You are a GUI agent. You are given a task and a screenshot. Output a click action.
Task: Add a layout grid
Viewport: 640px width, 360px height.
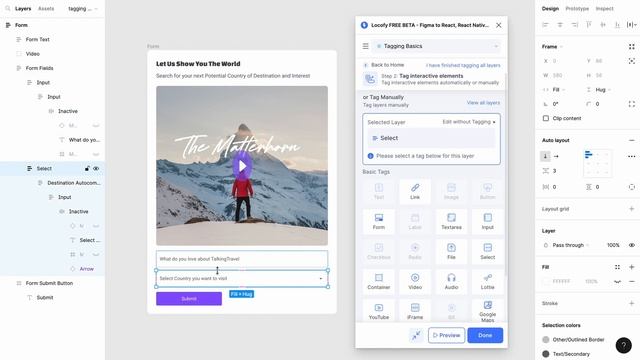click(631, 209)
